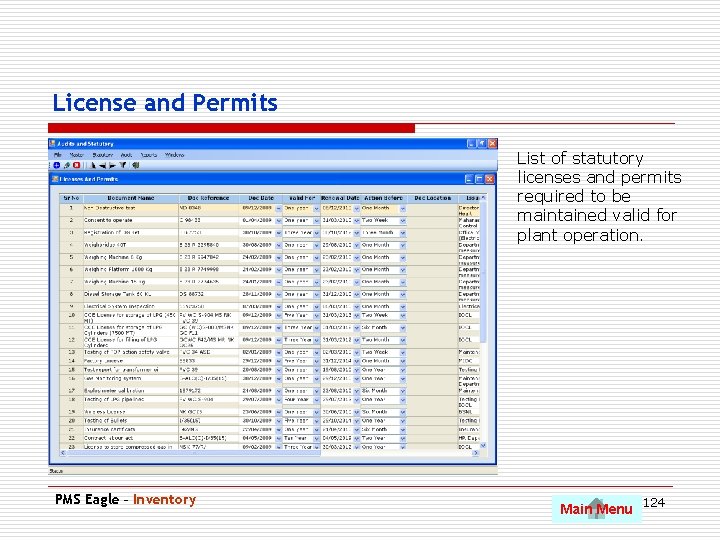720x540 pixels.
Task: Click the Doc Date column header
Action: coord(260,198)
